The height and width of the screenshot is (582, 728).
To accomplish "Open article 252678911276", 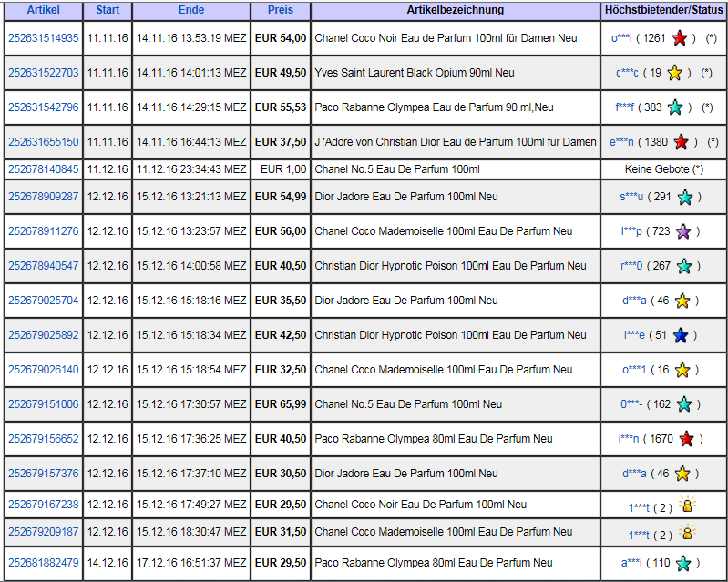I will [44, 231].
